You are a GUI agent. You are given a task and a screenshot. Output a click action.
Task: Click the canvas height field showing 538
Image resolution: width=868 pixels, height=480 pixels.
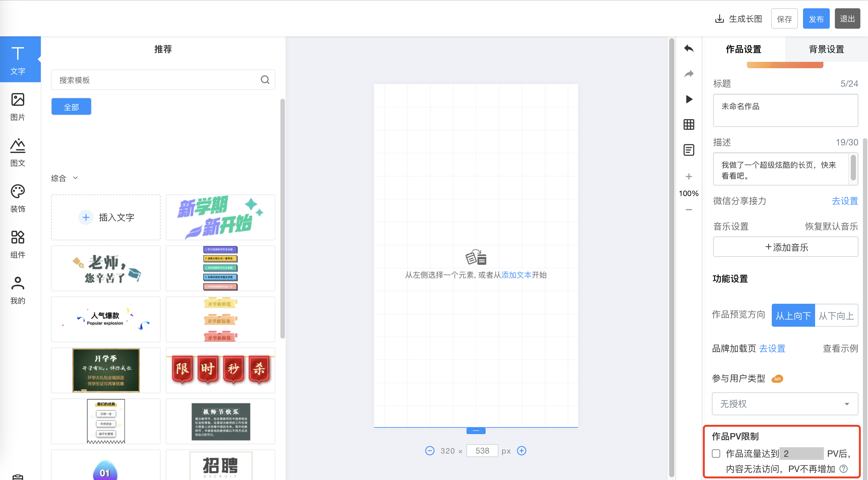click(482, 450)
